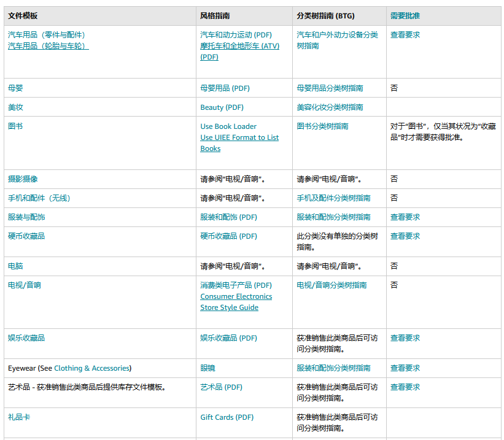
Task: Open 汽车用品（轮胎与车轮）template link
Action: (x=48, y=46)
